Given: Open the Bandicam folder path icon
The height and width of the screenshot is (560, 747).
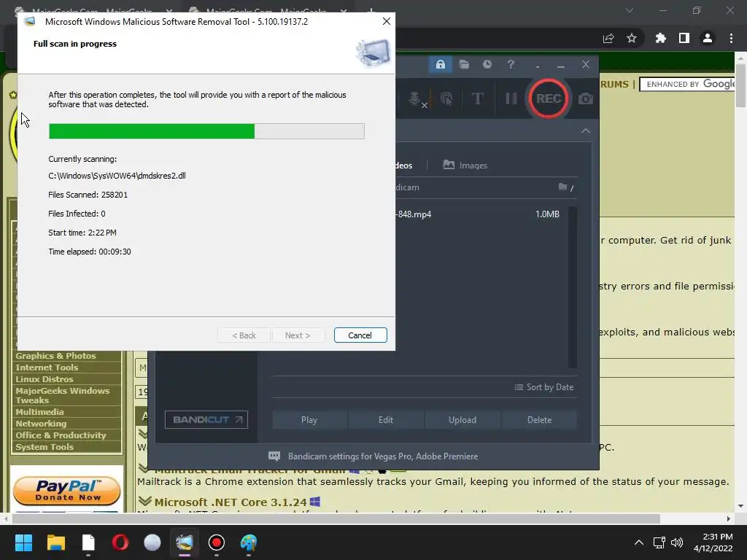Looking at the screenshot, I should (562, 187).
